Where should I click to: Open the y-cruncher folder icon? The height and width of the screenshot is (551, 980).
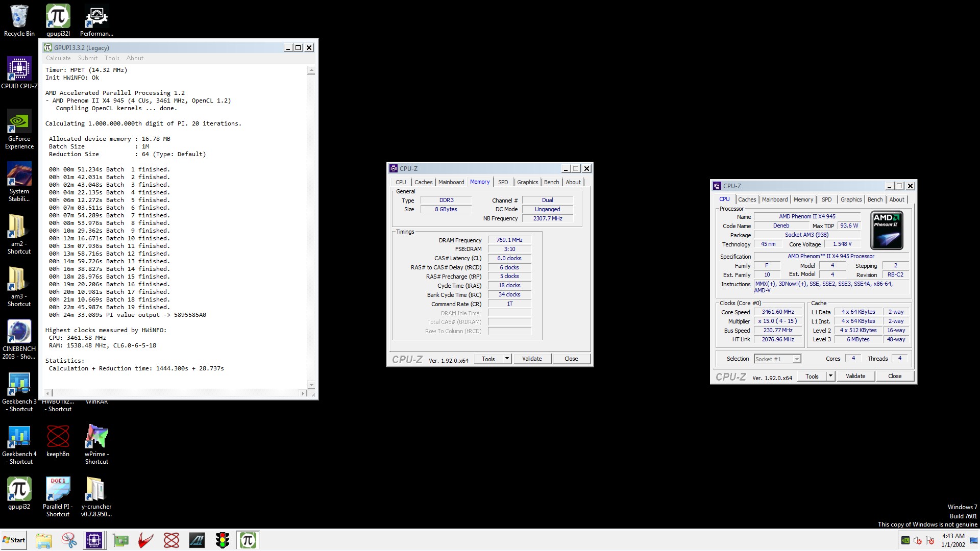(96, 497)
